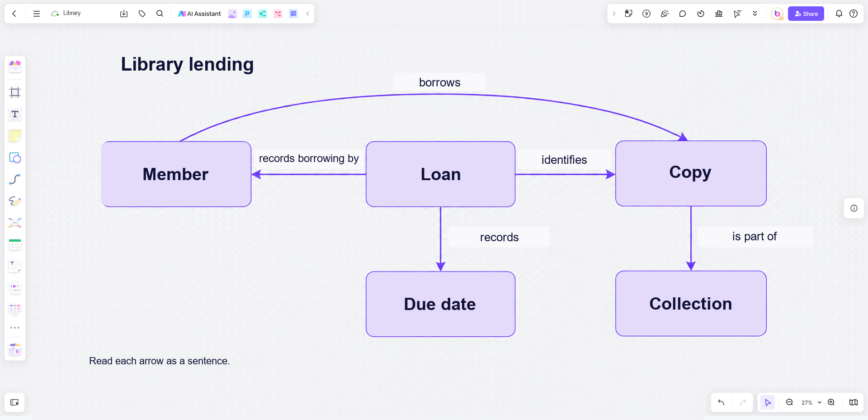Choose the Connector line tool
The height and width of the screenshot is (420, 868).
tap(15, 179)
